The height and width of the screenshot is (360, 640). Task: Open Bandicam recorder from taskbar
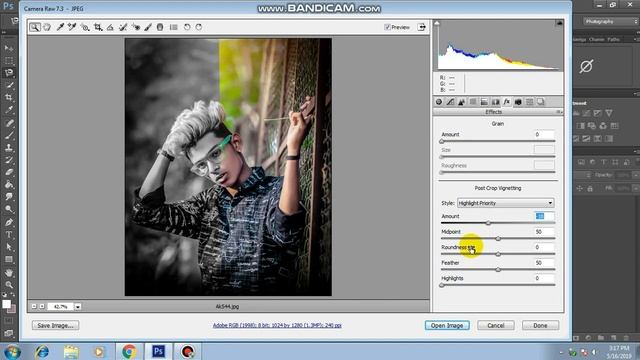coord(187,351)
